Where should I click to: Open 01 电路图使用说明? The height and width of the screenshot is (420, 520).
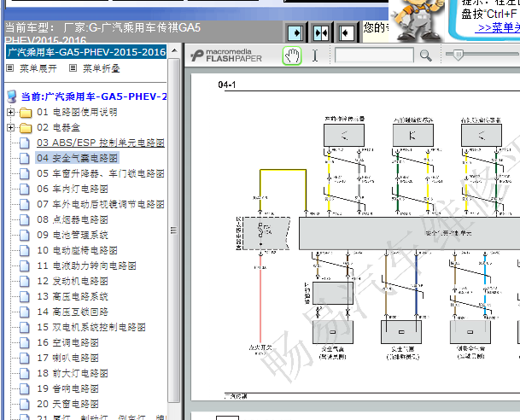pyautogui.click(x=77, y=112)
